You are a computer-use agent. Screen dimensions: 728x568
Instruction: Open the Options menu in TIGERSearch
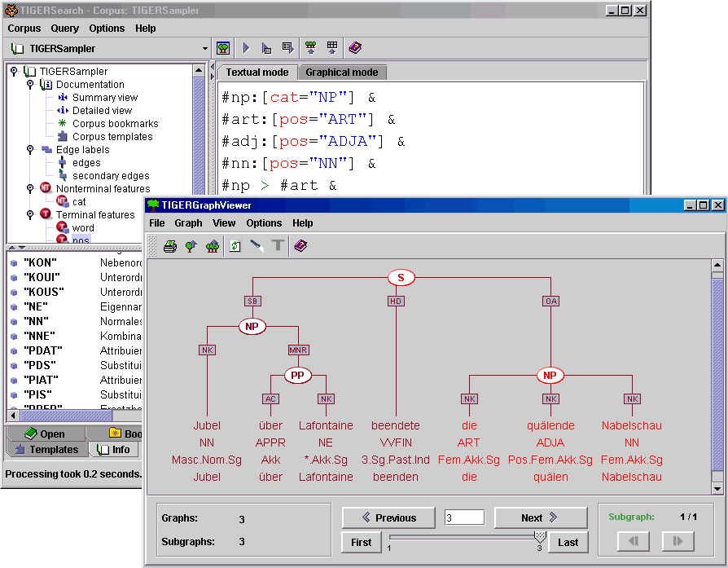pos(107,29)
